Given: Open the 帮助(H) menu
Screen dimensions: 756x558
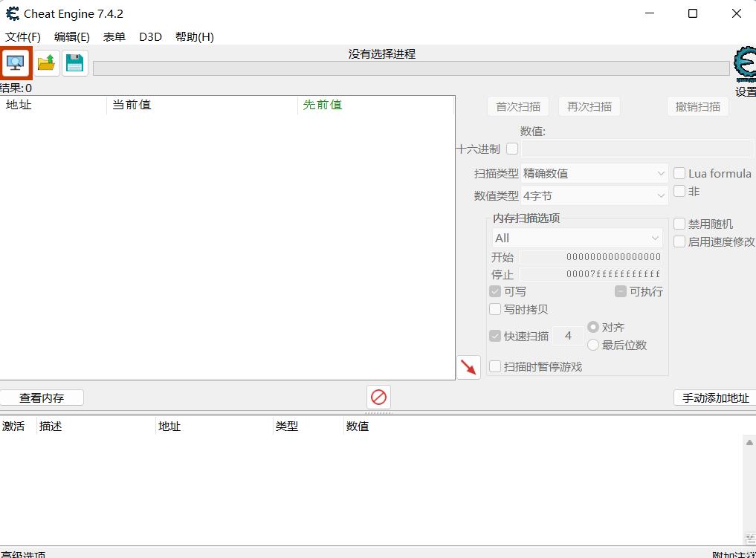Looking at the screenshot, I should [x=194, y=37].
